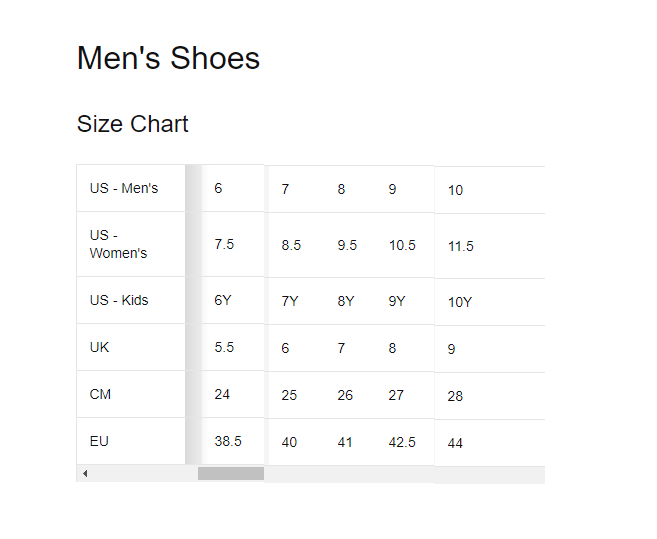
Task: Click the CM value 28 cell
Action: point(456,396)
